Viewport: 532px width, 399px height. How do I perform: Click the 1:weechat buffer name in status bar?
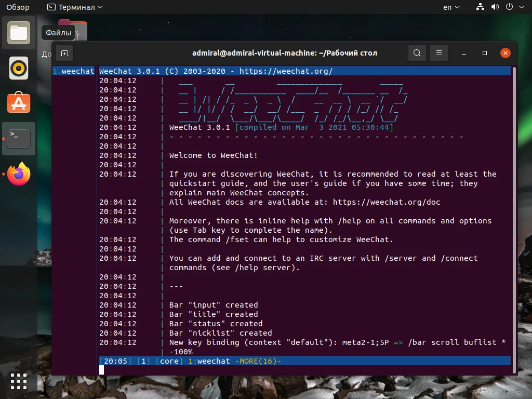pyautogui.click(x=209, y=361)
